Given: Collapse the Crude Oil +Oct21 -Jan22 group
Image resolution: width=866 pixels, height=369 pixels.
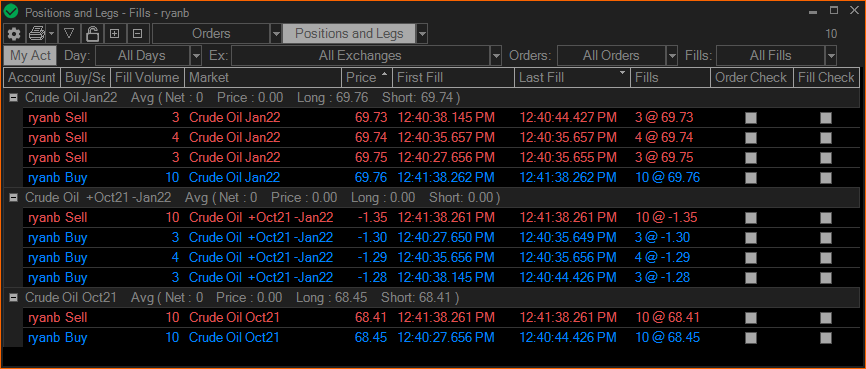Looking at the screenshot, I should coord(14,197).
